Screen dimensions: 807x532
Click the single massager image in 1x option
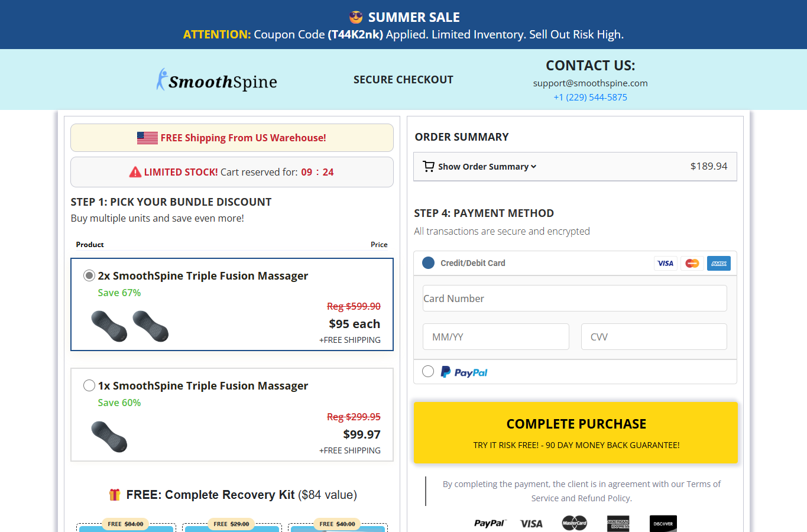(109, 437)
